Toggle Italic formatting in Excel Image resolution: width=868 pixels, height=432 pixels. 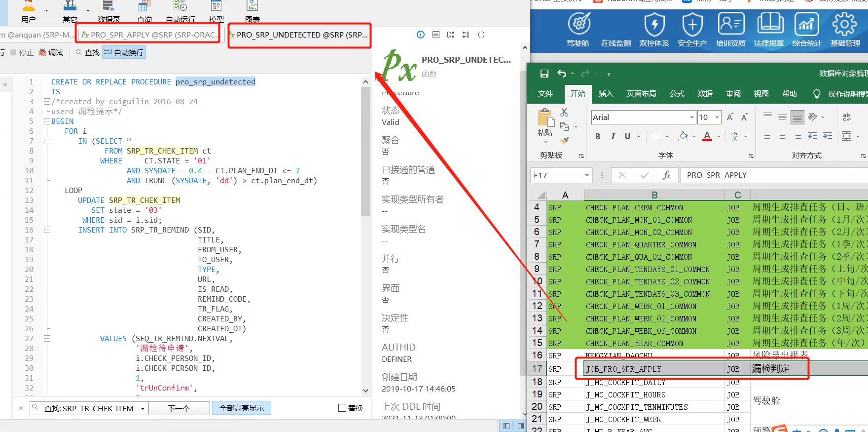pyautogui.click(x=613, y=137)
